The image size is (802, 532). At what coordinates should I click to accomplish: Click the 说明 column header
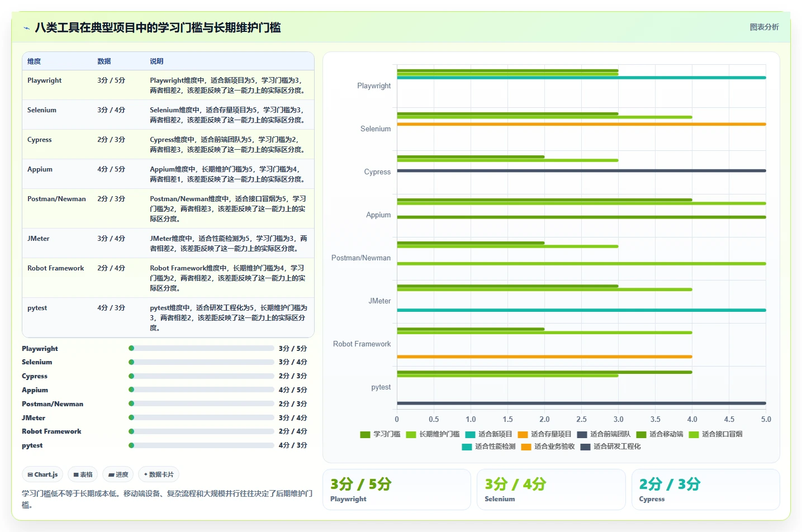coord(156,61)
